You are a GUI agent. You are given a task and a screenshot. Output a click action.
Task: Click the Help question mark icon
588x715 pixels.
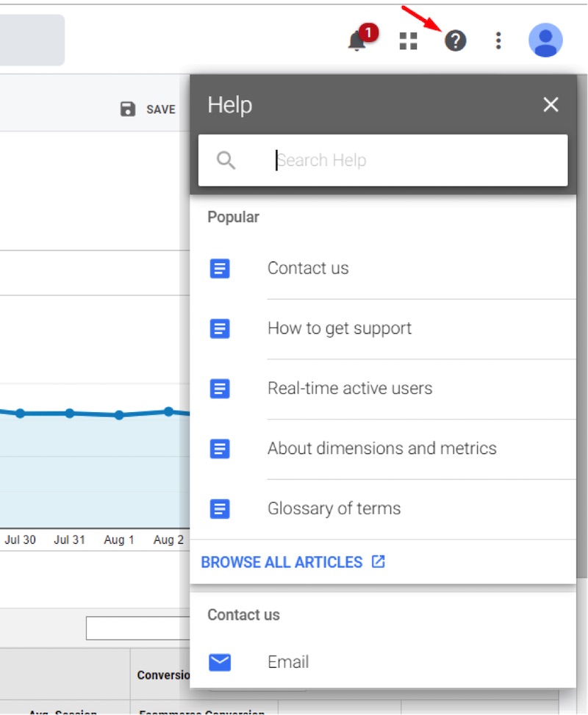pos(454,40)
